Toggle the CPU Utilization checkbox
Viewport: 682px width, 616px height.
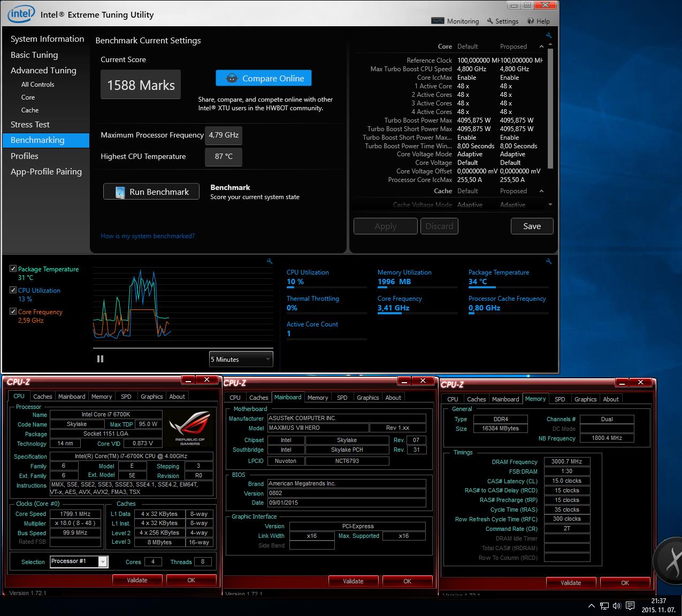tap(13, 290)
